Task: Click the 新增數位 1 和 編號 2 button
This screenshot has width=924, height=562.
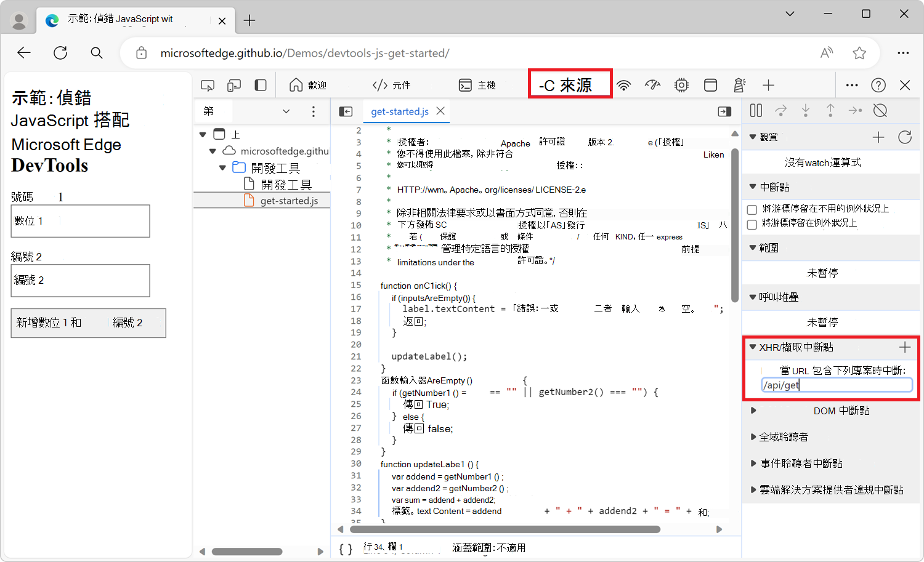Action: tap(88, 323)
